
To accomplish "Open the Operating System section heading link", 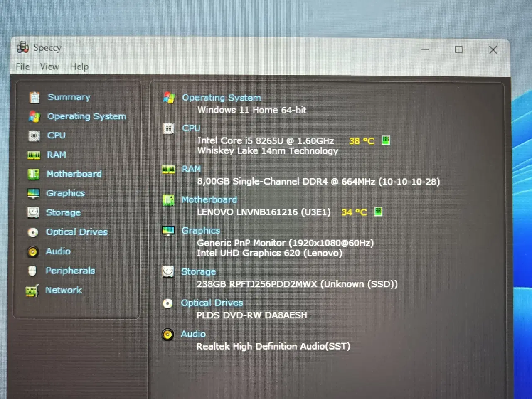I will tap(221, 97).
